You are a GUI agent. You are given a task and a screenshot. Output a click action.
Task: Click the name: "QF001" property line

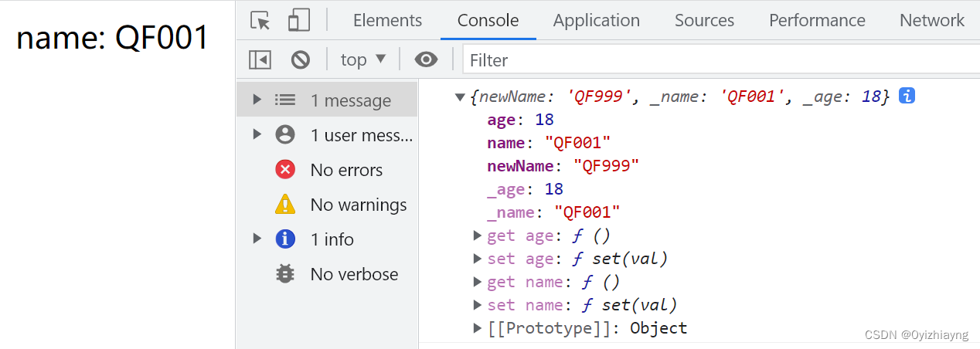pyautogui.click(x=549, y=143)
